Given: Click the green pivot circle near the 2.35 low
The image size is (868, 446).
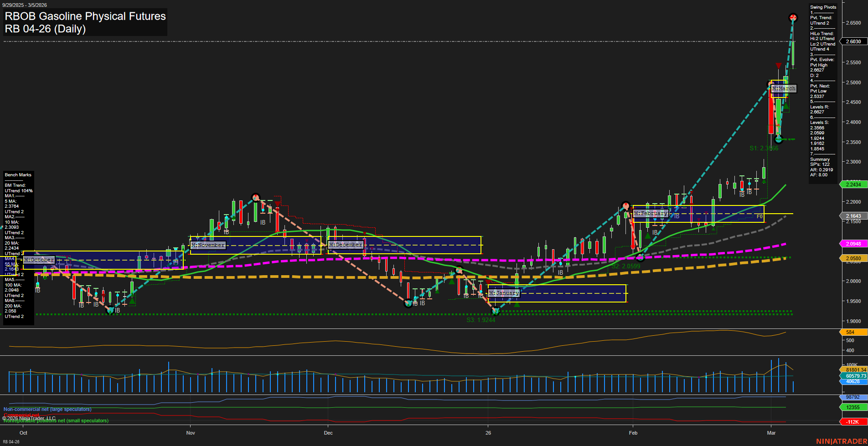Looking at the screenshot, I should coord(780,139).
